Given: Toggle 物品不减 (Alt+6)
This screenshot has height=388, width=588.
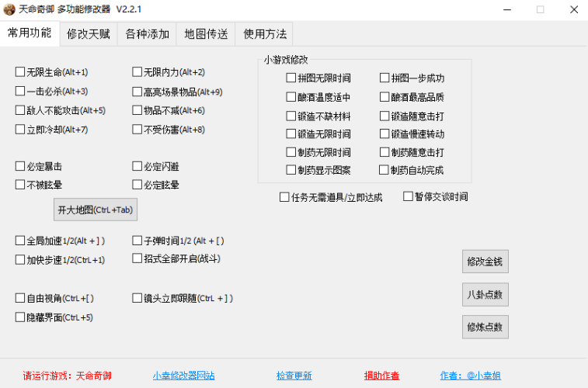Looking at the screenshot, I should click(x=137, y=110).
